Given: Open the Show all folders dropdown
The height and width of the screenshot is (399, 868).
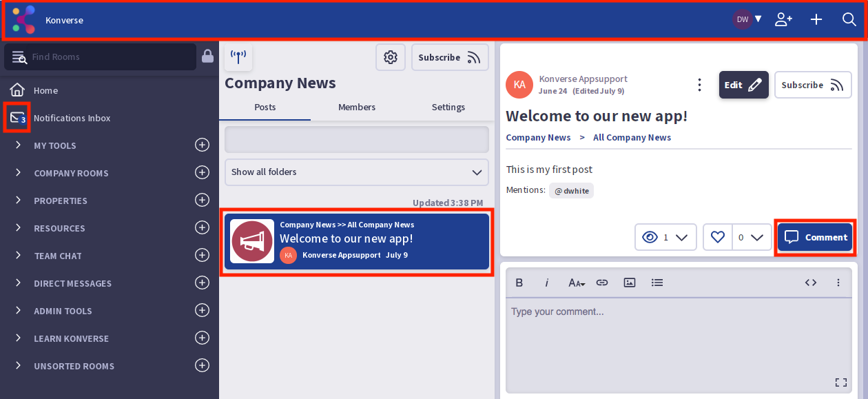Looking at the screenshot, I should (357, 172).
